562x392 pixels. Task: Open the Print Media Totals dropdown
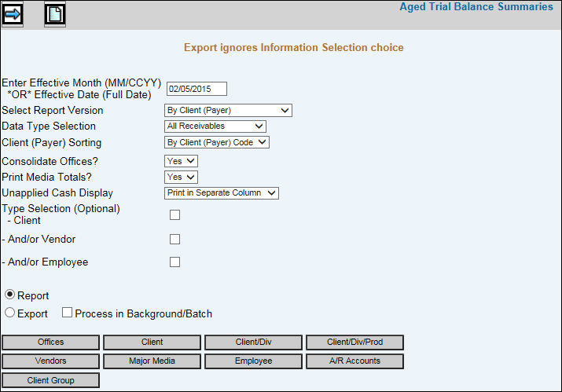pyautogui.click(x=181, y=177)
